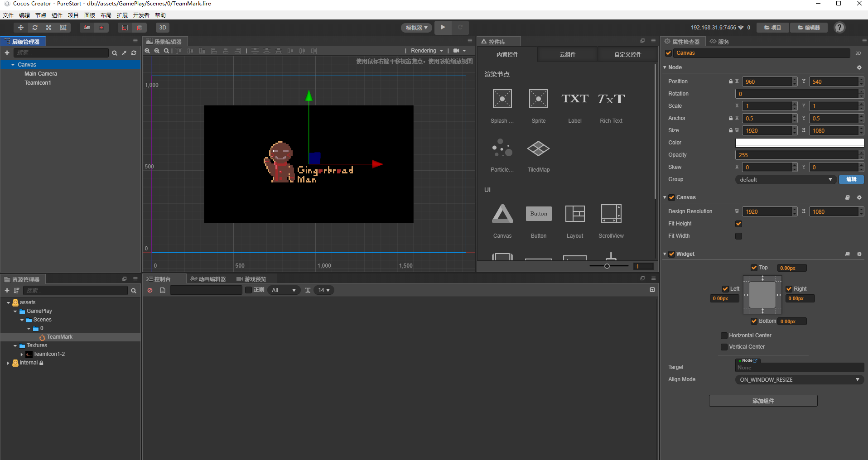Enable Horizontal Center alignment

(x=724, y=335)
